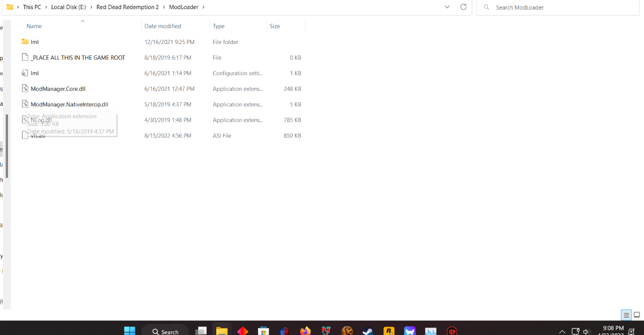Sort files by the Name column
This screenshot has width=644, height=335.
34,26
